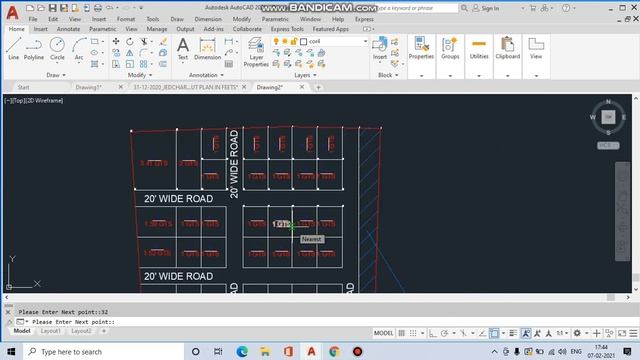The width and height of the screenshot is (640, 360).
Task: Expand the Annotation panel
Action: (207, 75)
